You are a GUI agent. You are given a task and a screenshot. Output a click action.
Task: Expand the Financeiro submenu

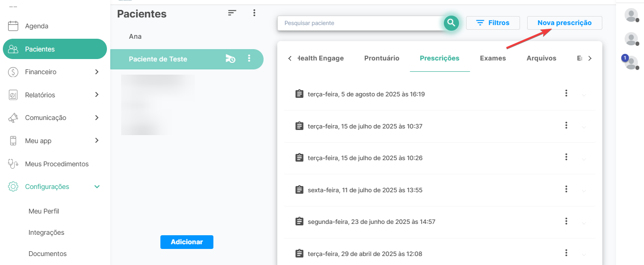pos(97,72)
